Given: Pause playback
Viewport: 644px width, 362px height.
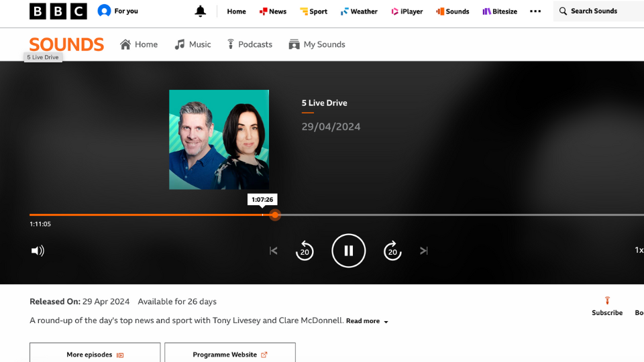Looking at the screenshot, I should [x=348, y=250].
